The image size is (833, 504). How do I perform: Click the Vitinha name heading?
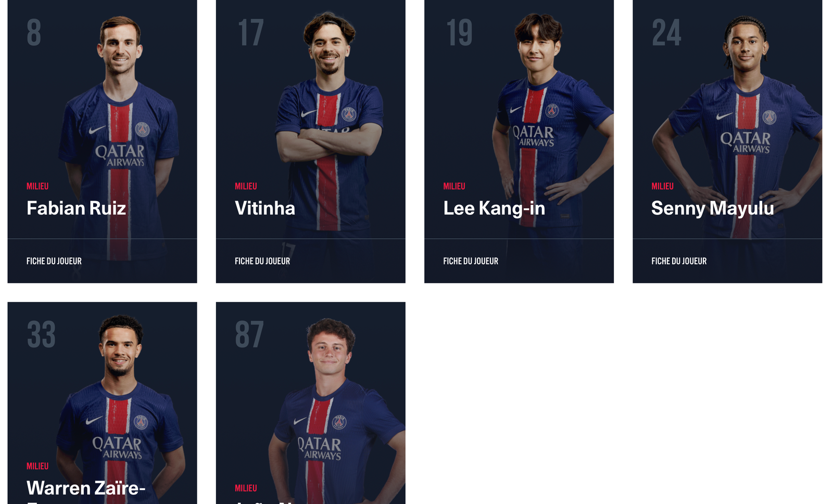(x=265, y=208)
